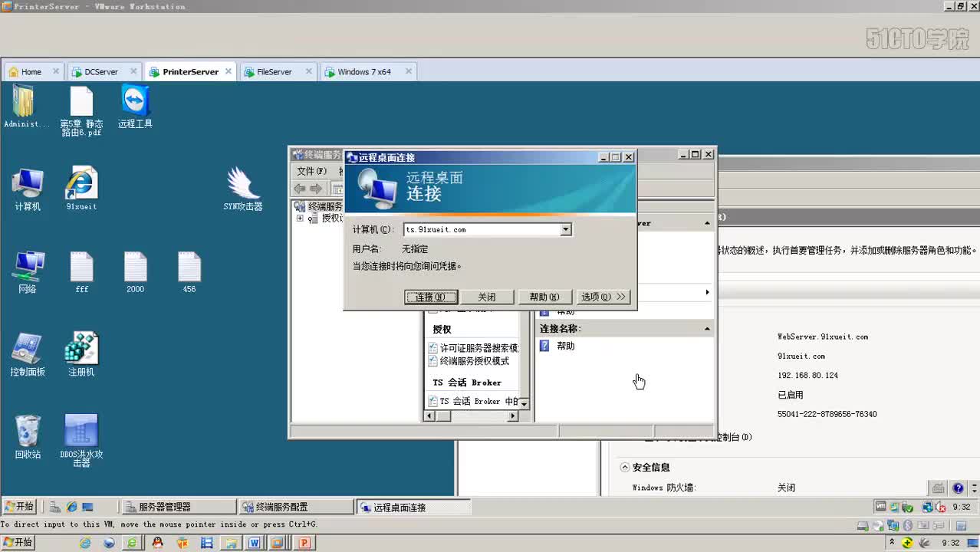Switch to the FileServer VM tab
Screen dimensions: 980x552
click(274, 71)
